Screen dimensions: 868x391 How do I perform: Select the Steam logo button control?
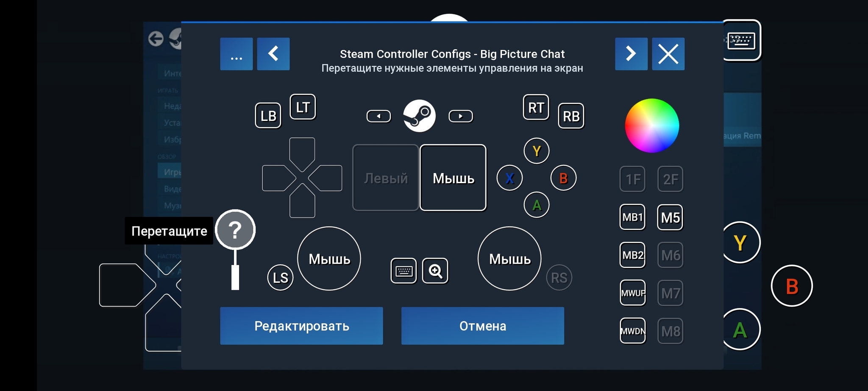click(419, 116)
